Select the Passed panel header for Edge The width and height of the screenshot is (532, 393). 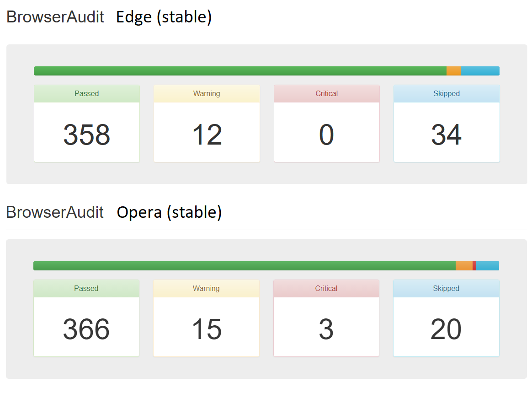[x=87, y=94]
